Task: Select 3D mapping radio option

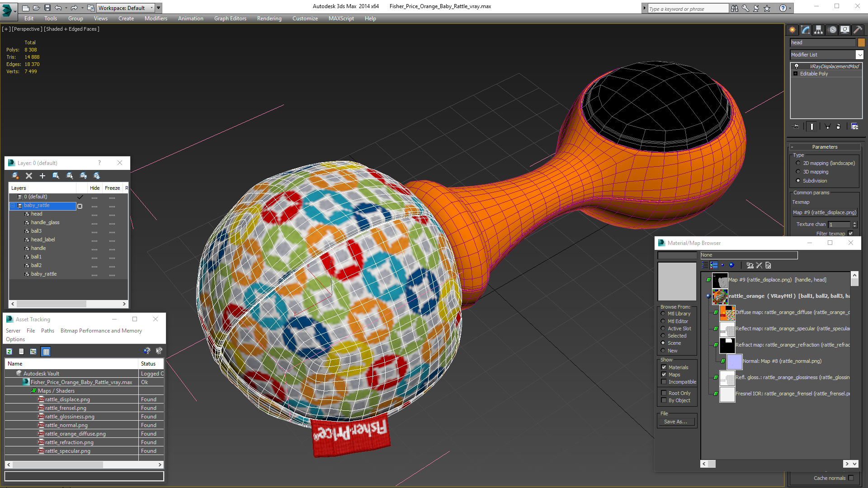Action: (x=798, y=172)
